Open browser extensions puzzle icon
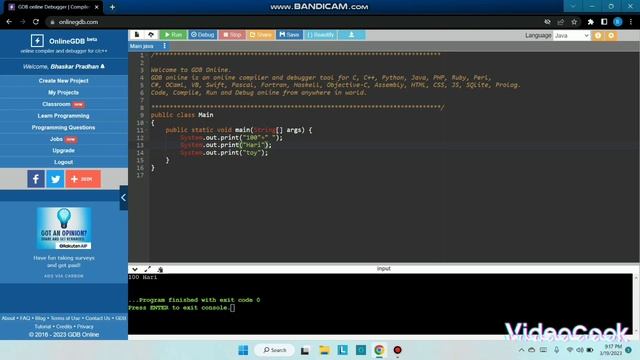The image size is (640, 360). pos(591,22)
